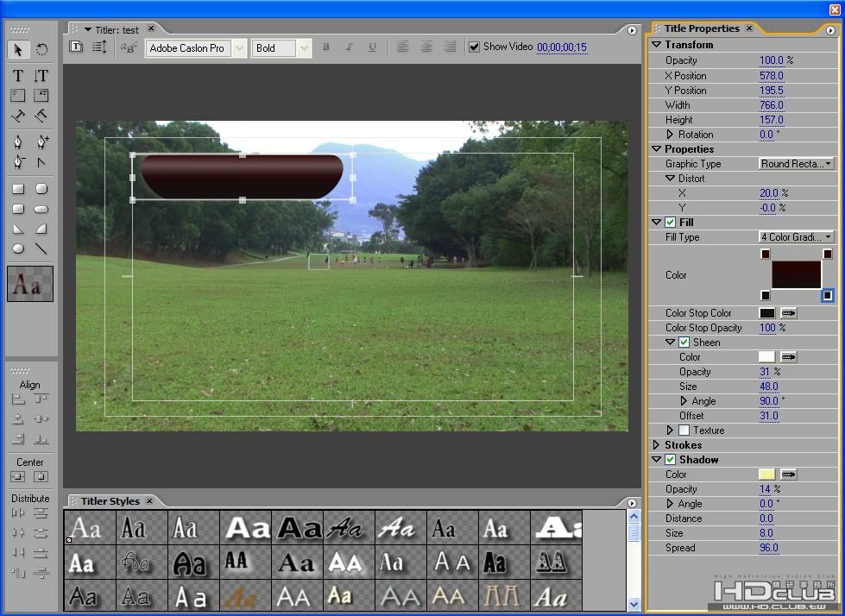Activate the Add Anchor Point tool

click(x=41, y=141)
